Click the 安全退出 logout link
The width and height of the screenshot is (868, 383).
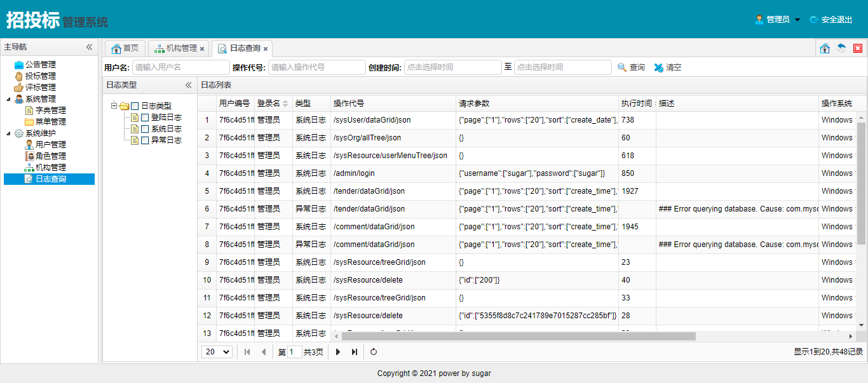(831, 20)
